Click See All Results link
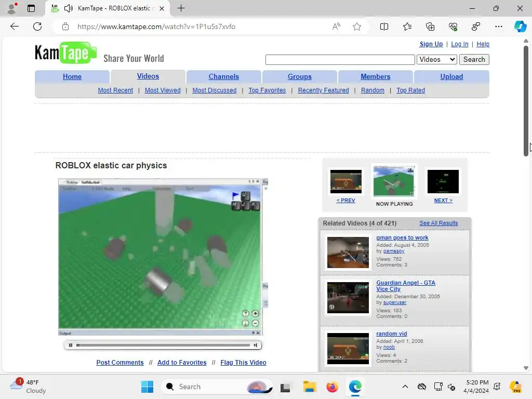This screenshot has width=532, height=399. (x=438, y=223)
